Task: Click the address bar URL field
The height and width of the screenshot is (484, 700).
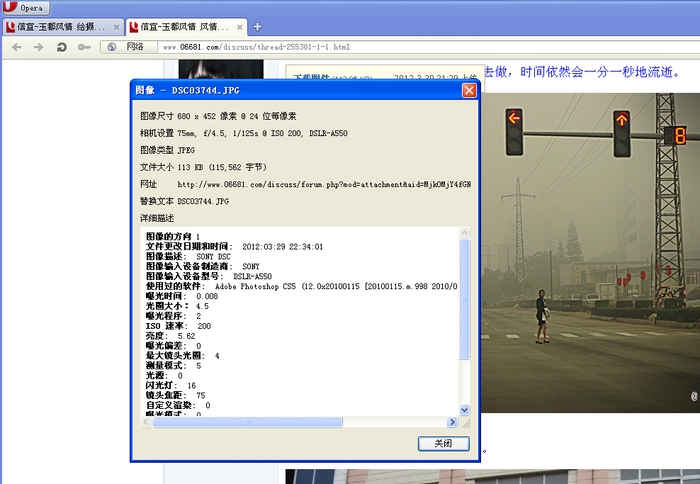Action: (x=429, y=47)
